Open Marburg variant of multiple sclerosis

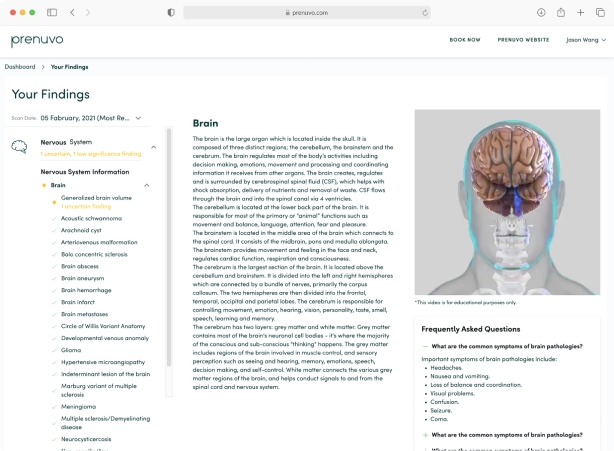coord(99,390)
